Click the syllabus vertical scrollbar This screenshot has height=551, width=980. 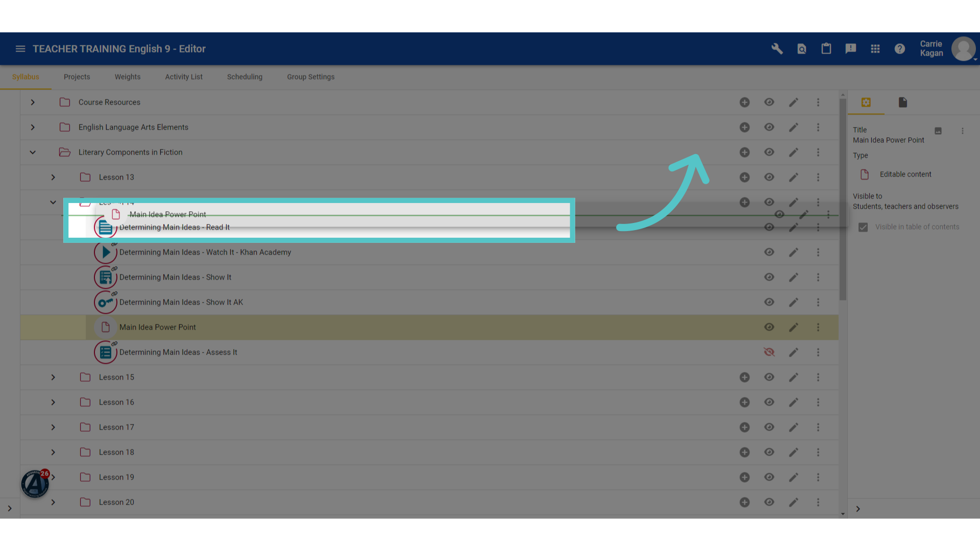pos(843,200)
